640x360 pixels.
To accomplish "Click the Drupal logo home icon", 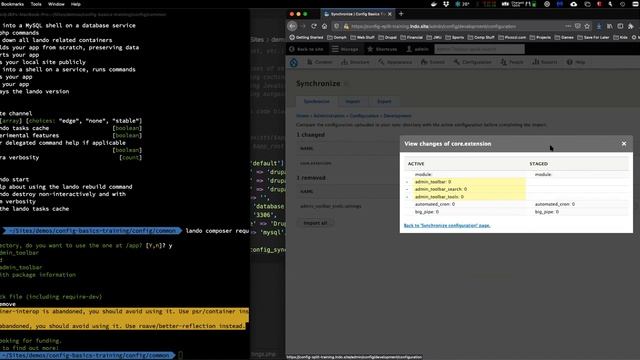I will [293, 62].
